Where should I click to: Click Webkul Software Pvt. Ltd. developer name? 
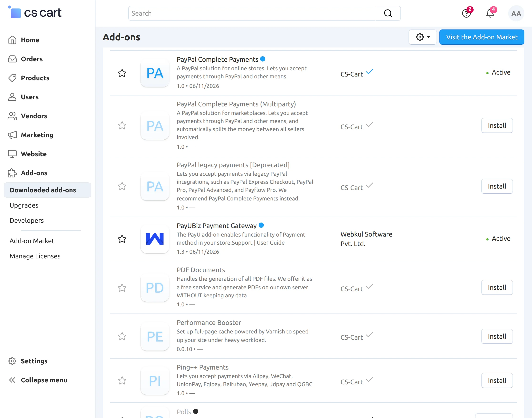(x=366, y=239)
